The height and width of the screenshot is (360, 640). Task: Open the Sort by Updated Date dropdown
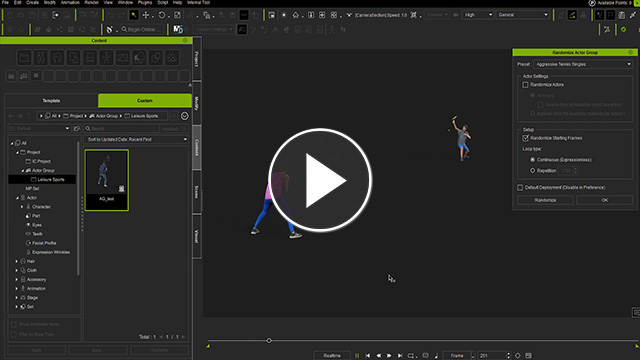[x=136, y=139]
